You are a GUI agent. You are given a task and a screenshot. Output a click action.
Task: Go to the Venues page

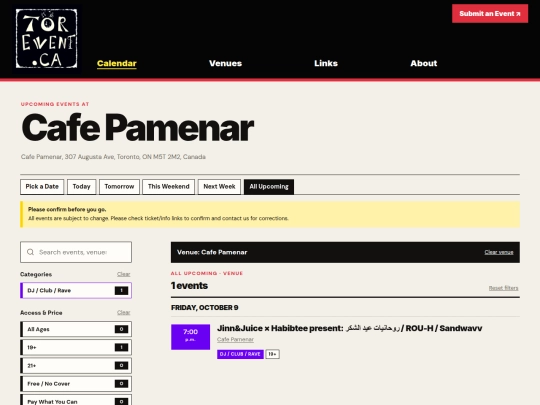225,63
